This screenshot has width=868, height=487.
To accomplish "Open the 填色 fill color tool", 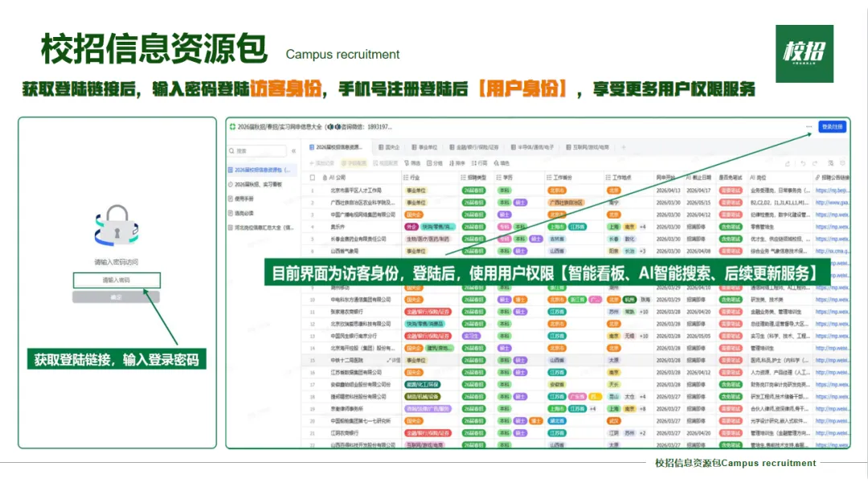I will pyautogui.click(x=502, y=163).
